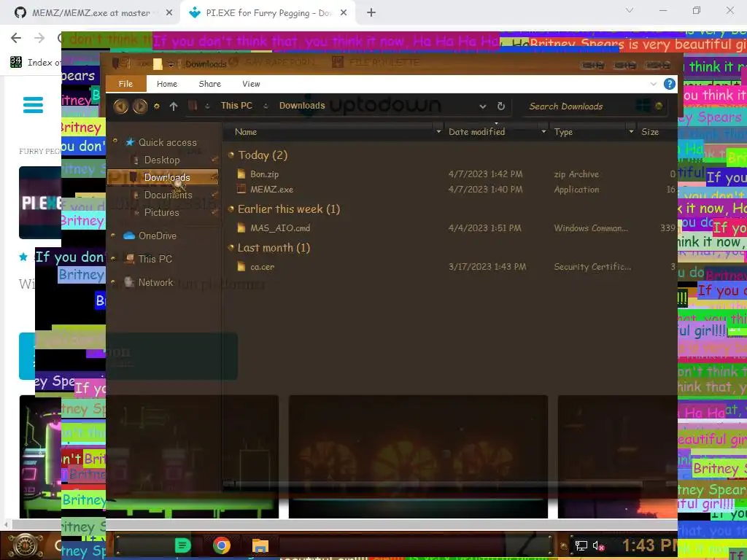Open the File ribbon tab

coord(125,84)
